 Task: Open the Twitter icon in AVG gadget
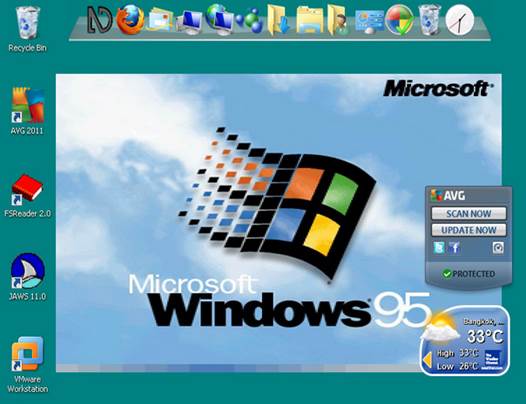tap(438, 248)
